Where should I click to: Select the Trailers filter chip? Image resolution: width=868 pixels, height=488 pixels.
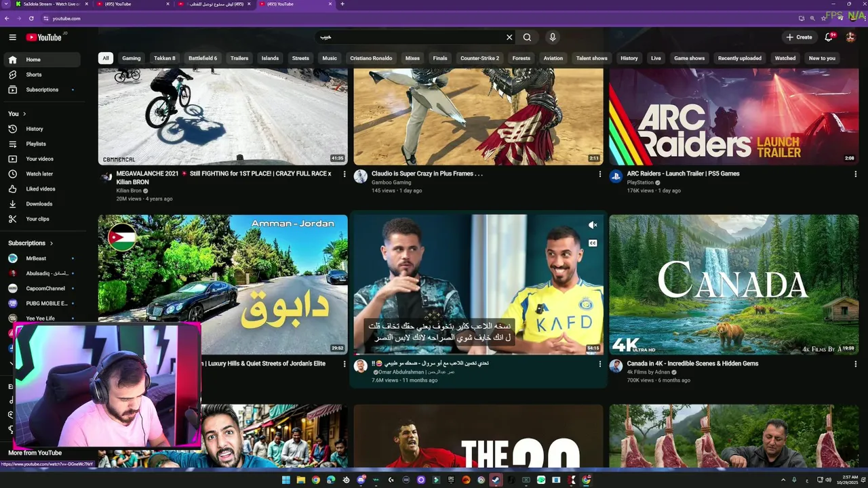coord(239,58)
